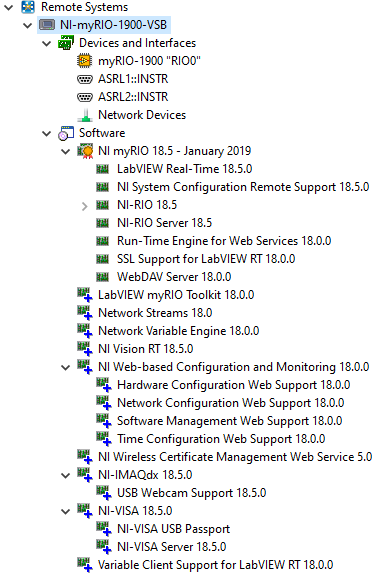This screenshot has height=576, width=384.
Task: Select USB Webcam Support 18.5.0
Action: (191, 493)
